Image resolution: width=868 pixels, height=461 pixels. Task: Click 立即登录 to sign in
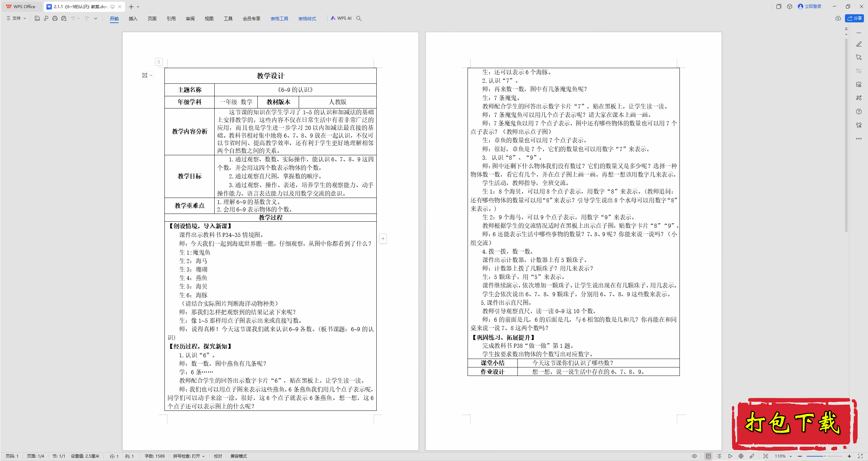point(810,6)
